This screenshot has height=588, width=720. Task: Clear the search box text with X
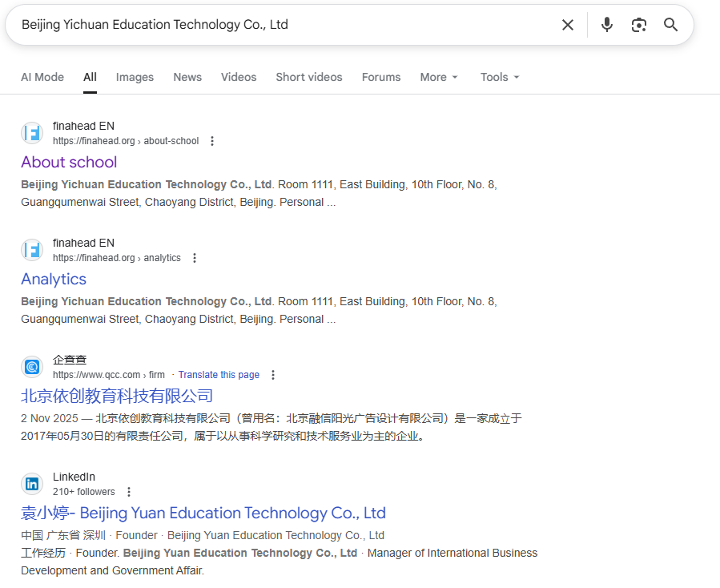pos(568,25)
